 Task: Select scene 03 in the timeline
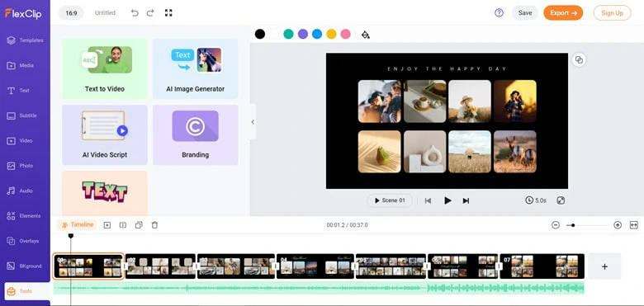pyautogui.click(x=236, y=266)
